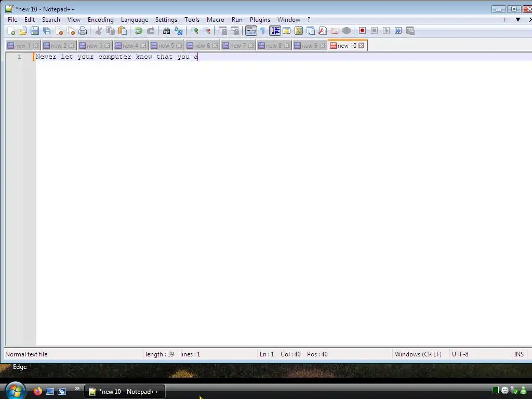Screen dimensions: 532x399
Task: Open the Plugins menu
Action: click(260, 20)
